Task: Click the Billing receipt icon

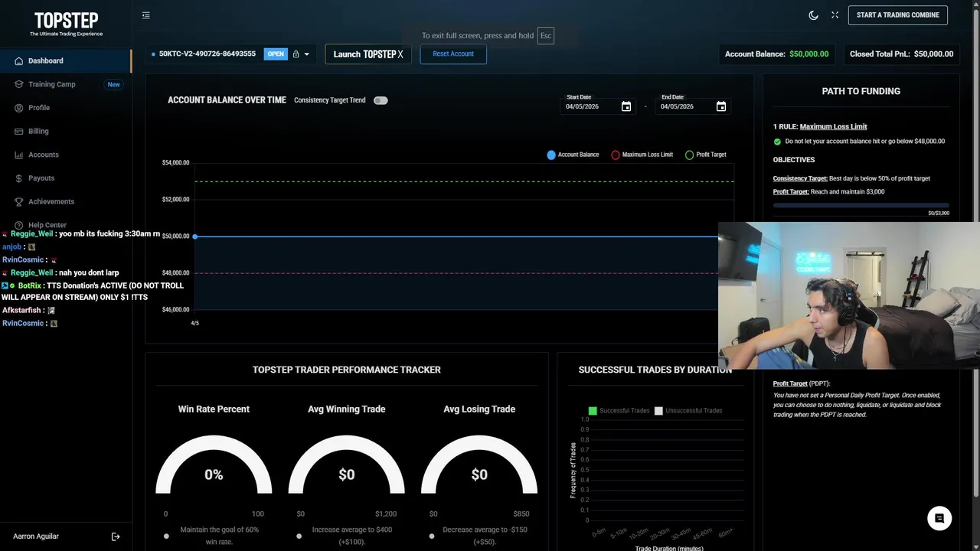Action: pos(19,132)
